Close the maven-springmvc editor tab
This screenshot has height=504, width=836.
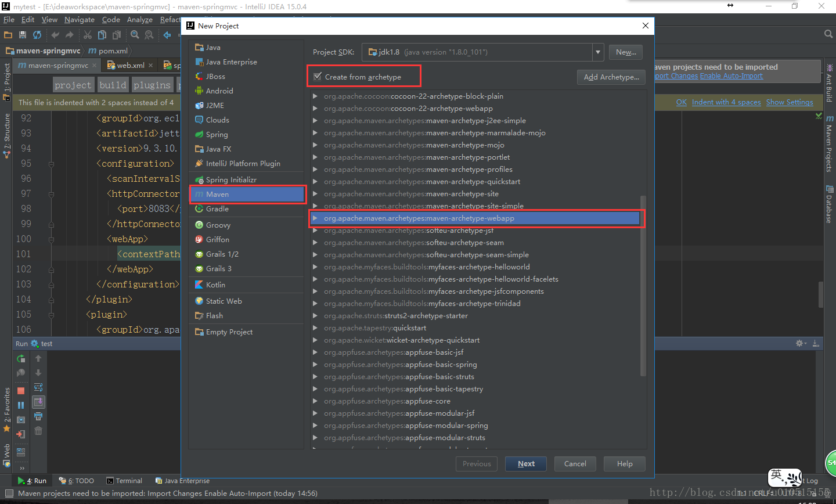click(95, 66)
